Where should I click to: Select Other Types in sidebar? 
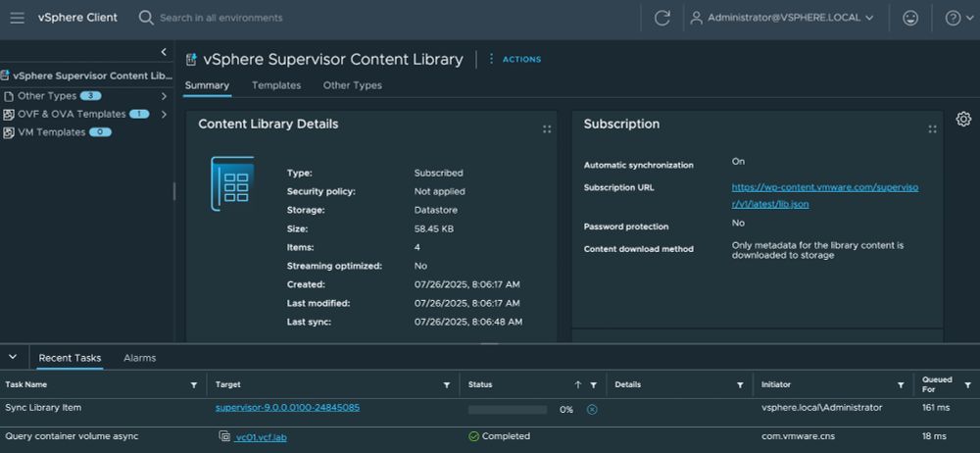click(x=47, y=96)
